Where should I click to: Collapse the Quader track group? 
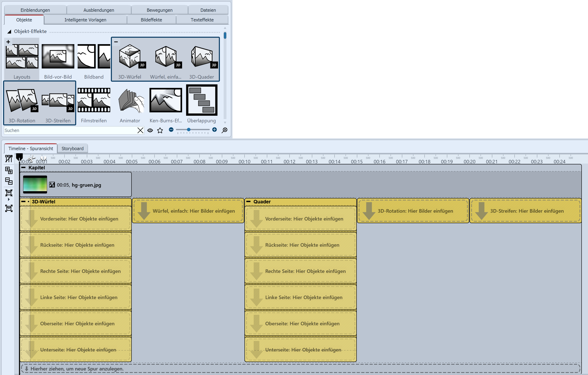pyautogui.click(x=248, y=202)
